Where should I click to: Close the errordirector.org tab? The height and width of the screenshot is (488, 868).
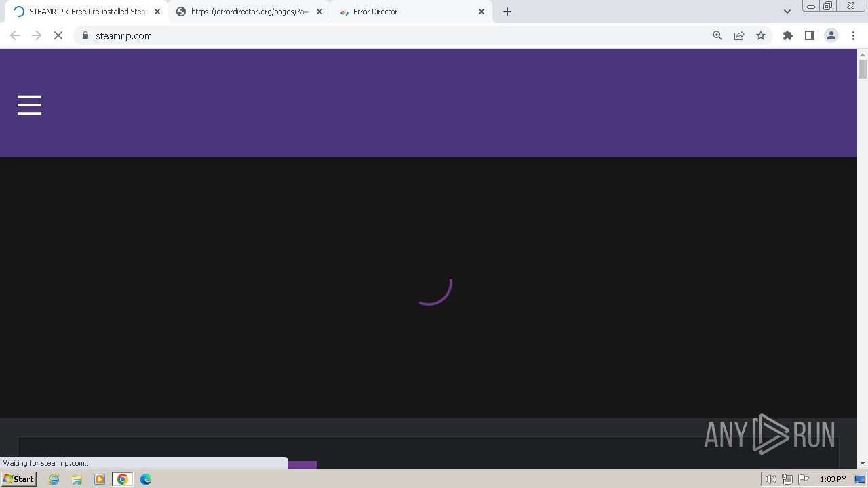pyautogui.click(x=319, y=12)
